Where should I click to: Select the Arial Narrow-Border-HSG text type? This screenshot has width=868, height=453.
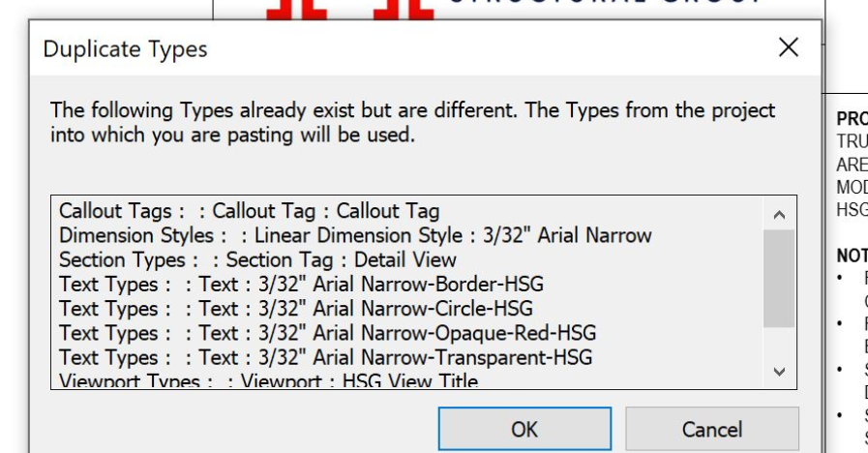click(x=301, y=284)
